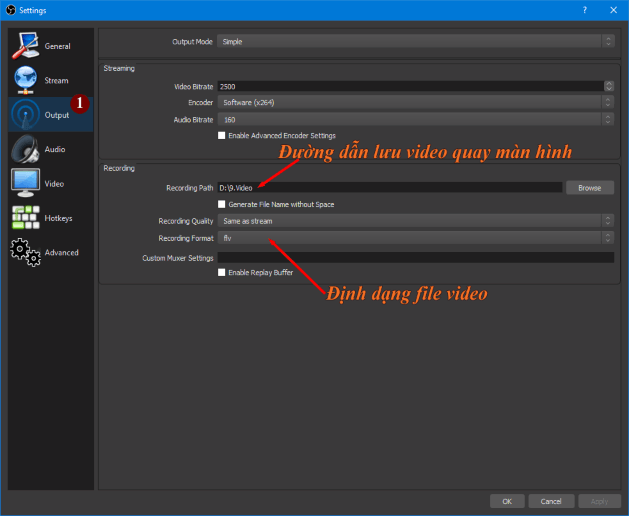The height and width of the screenshot is (516, 629).
Task: Click the OBS logo in title bar
Action: [x=10, y=9]
